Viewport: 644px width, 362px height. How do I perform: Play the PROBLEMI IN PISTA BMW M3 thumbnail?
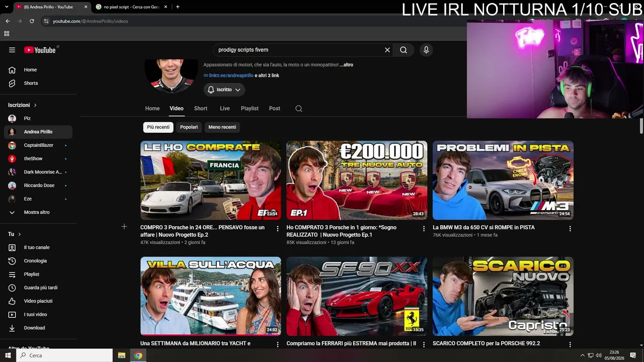(503, 180)
